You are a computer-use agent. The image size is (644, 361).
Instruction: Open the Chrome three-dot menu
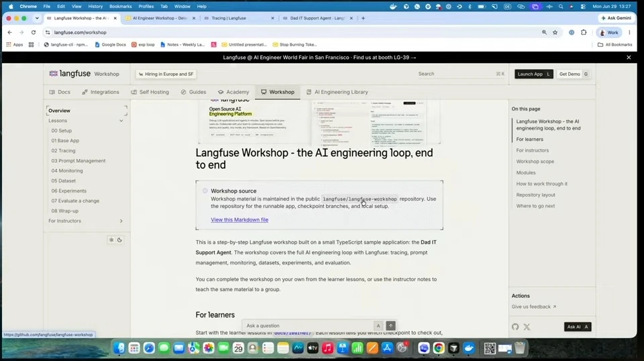(x=629, y=32)
